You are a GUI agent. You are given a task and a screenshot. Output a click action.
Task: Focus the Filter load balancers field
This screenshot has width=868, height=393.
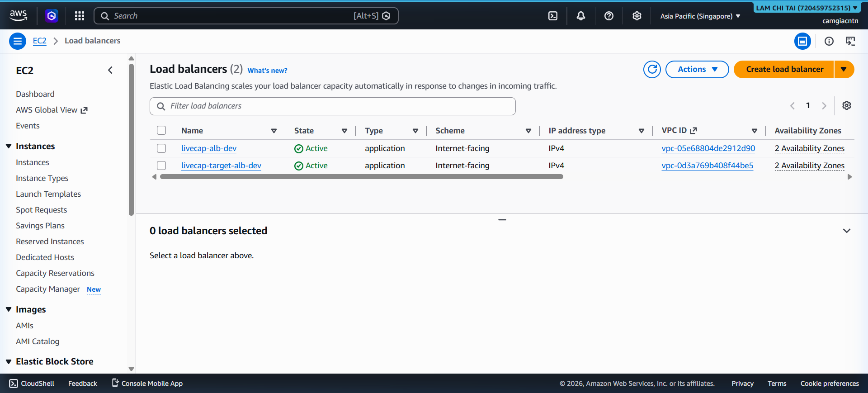click(x=333, y=106)
